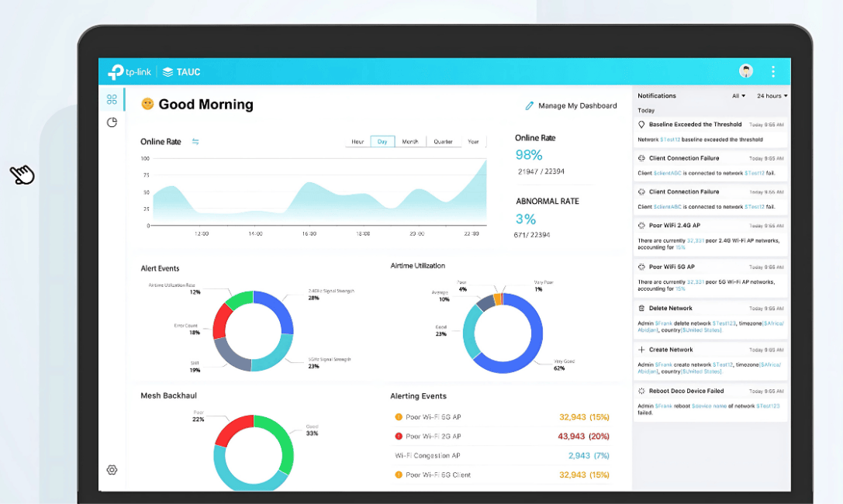Click the 32,331 link in Poor WiFi 2.4G AP
Screen dimensions: 843x504
696,240
